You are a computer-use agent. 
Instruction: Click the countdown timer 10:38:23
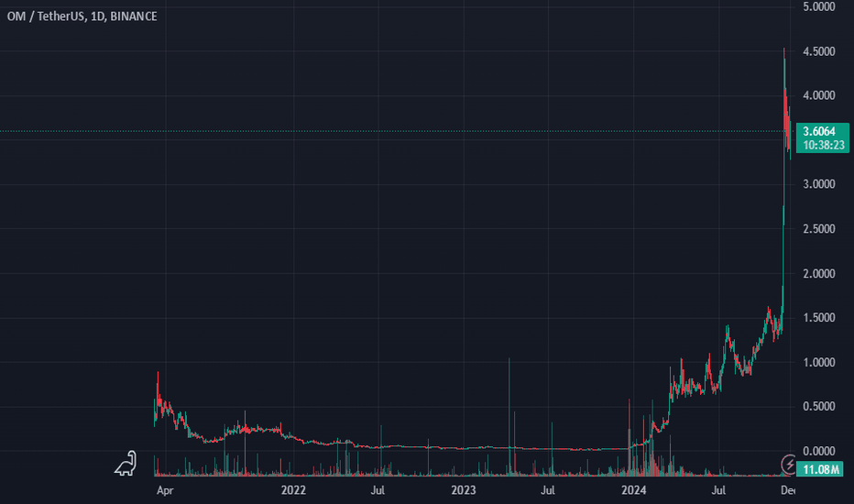pyautogui.click(x=824, y=145)
